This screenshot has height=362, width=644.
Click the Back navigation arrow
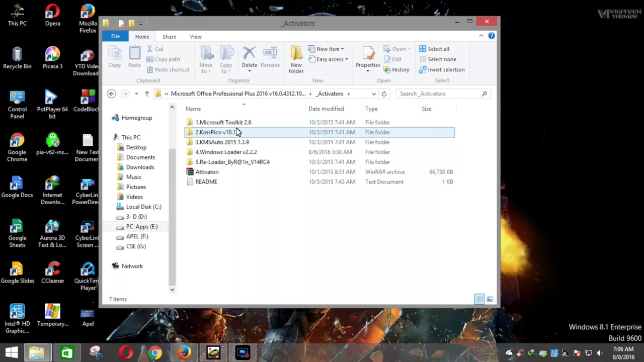(x=112, y=94)
